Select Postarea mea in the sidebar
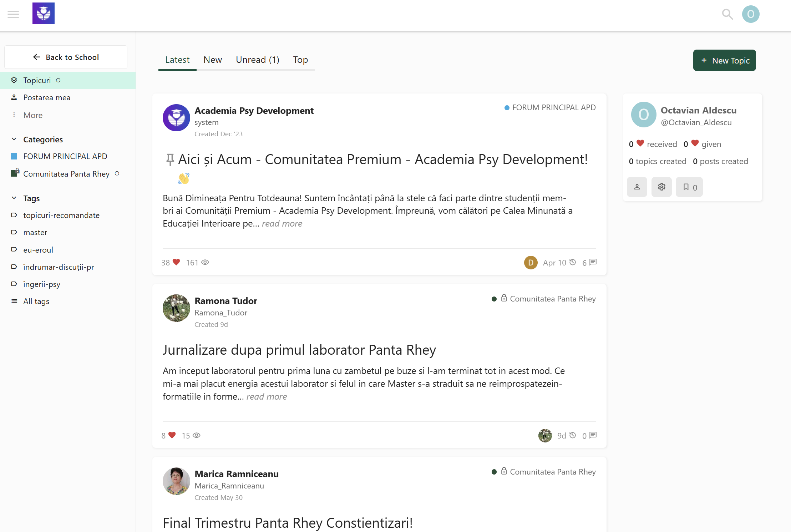This screenshot has height=532, width=791. click(x=68, y=97)
